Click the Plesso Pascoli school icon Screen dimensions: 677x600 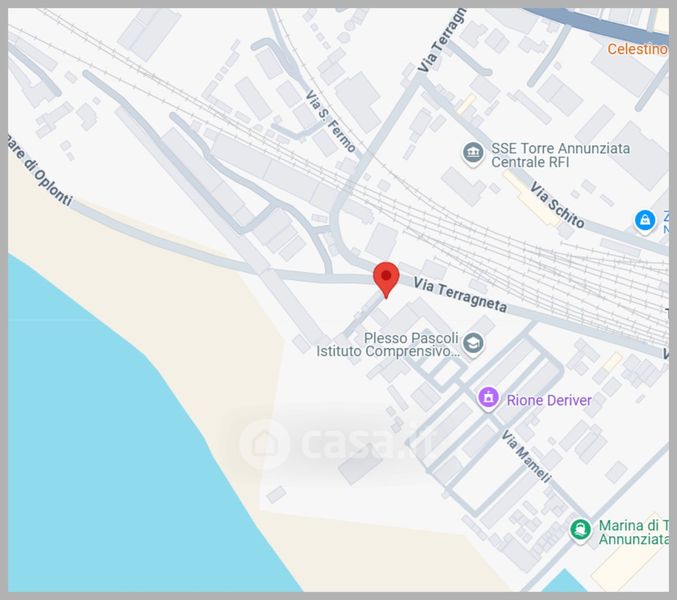pyautogui.click(x=473, y=344)
